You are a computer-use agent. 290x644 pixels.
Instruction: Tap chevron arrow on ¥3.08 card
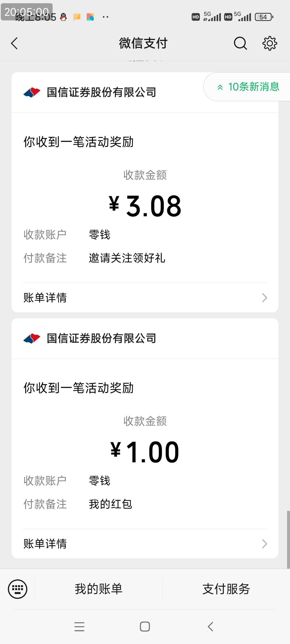264,298
